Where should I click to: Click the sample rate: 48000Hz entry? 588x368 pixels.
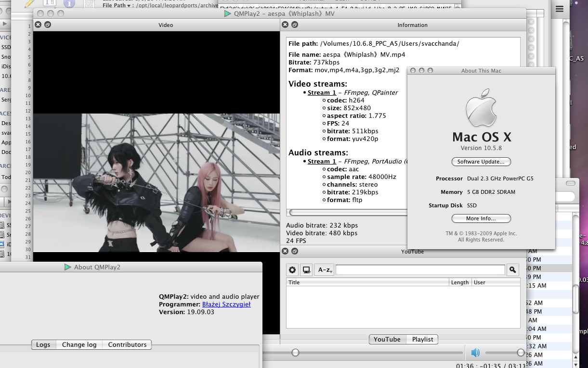tap(362, 177)
